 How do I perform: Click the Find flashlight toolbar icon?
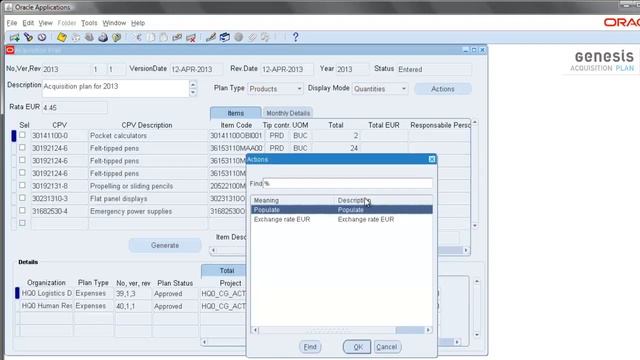(28, 38)
